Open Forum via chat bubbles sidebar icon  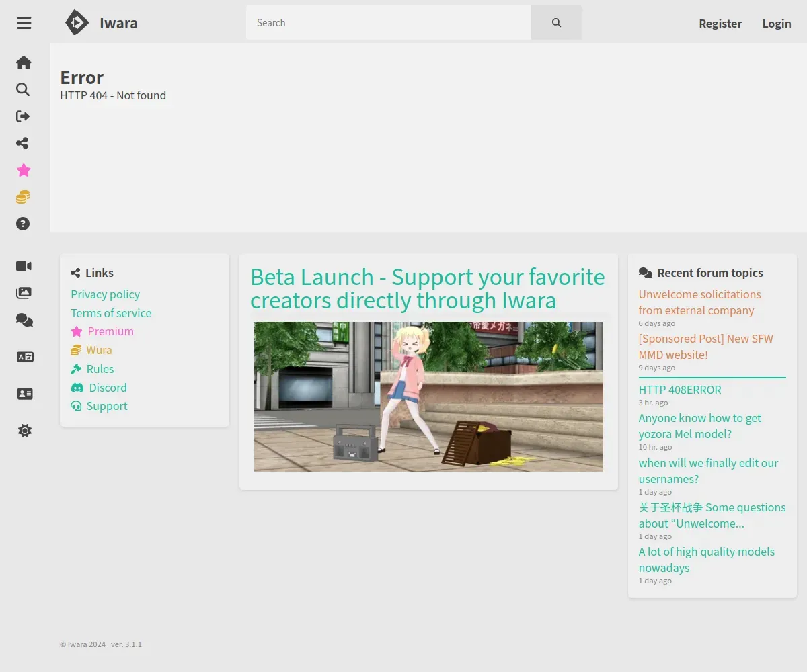tap(24, 320)
